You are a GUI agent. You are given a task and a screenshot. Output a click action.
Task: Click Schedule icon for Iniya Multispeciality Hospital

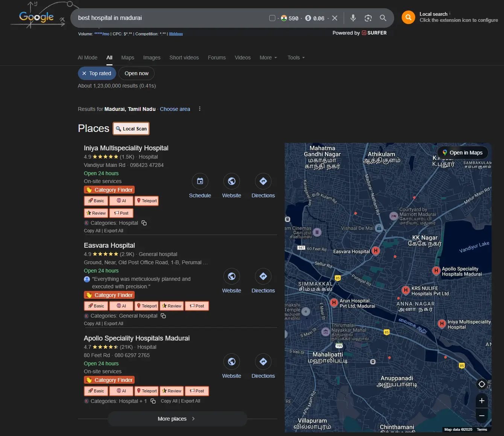[200, 181]
